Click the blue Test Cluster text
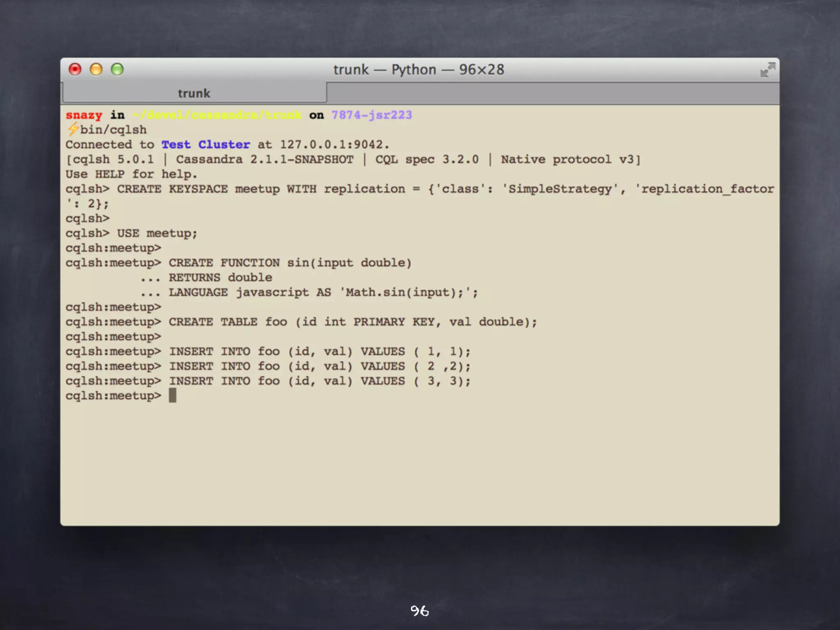The image size is (840, 630). click(205, 144)
